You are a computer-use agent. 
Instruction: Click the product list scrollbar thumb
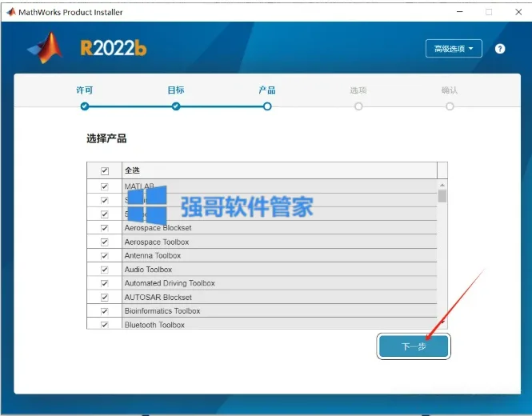coord(442,196)
